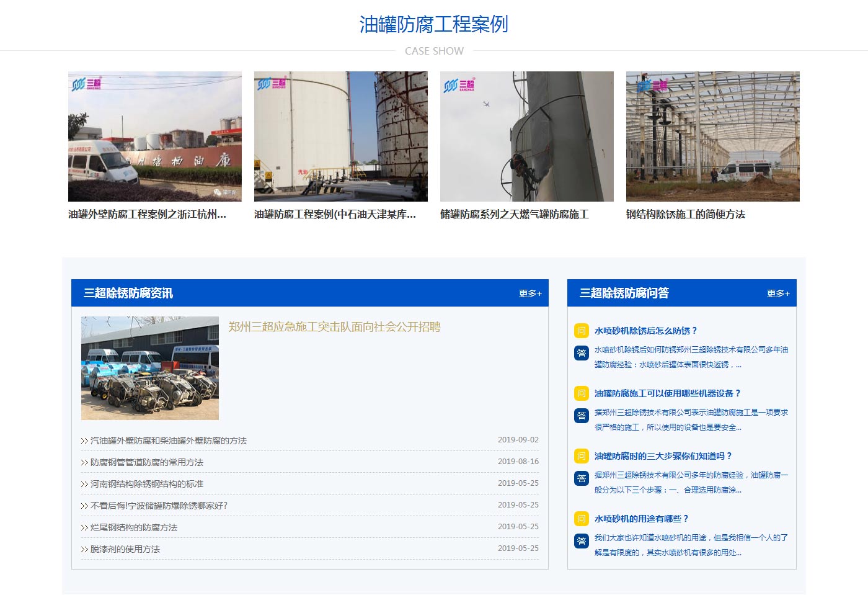The width and height of the screenshot is (868, 595).
Task: Click the 三超 logo watermark on the first case photo
Action: pyautogui.click(x=85, y=84)
